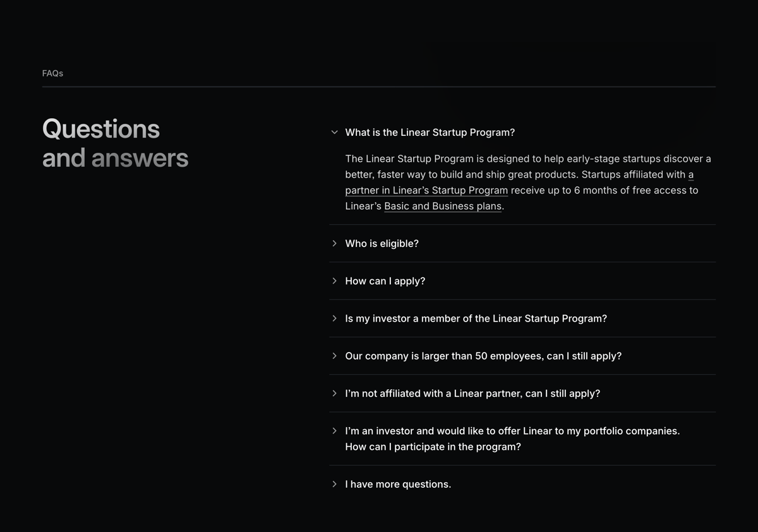The width and height of the screenshot is (758, 532).
Task: Select the 'Questions and answers' heading
Action: pyautogui.click(x=114, y=143)
